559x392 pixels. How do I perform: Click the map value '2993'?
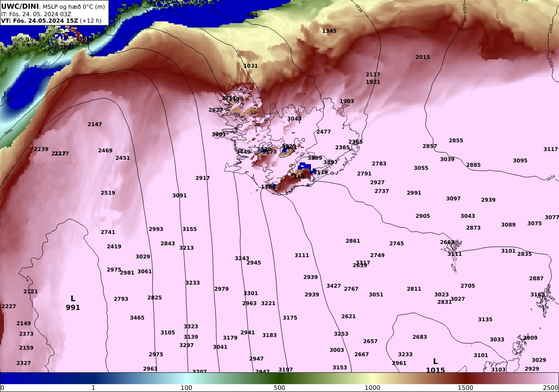tap(156, 229)
